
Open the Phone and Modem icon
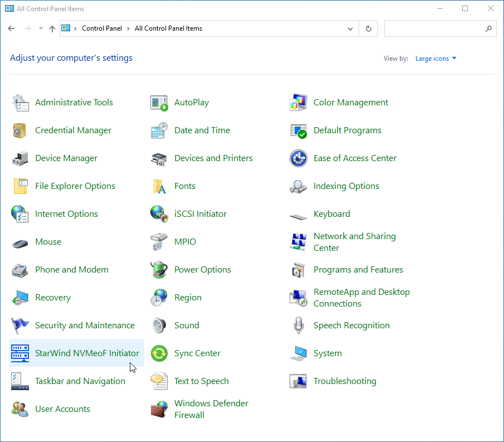point(20,270)
